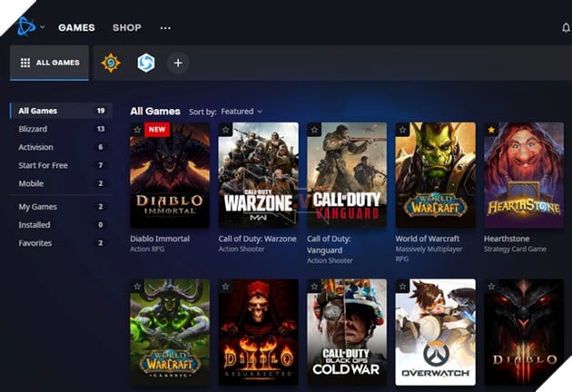
Task: Click 'Action Shooter' under Warzone
Action: point(242,250)
